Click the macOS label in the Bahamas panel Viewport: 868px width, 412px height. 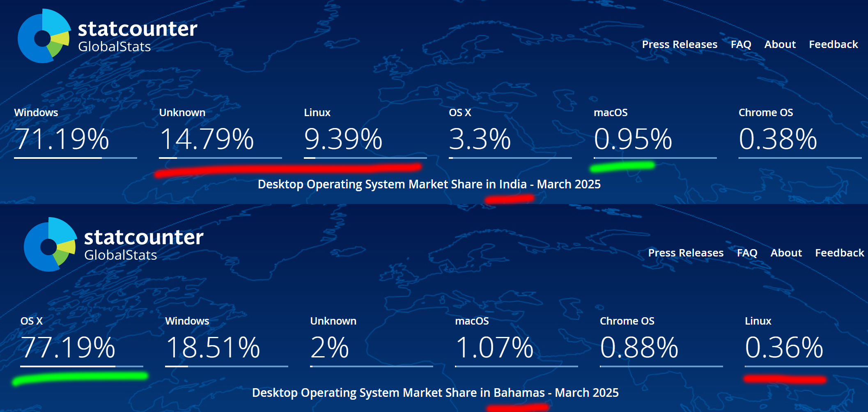point(472,321)
